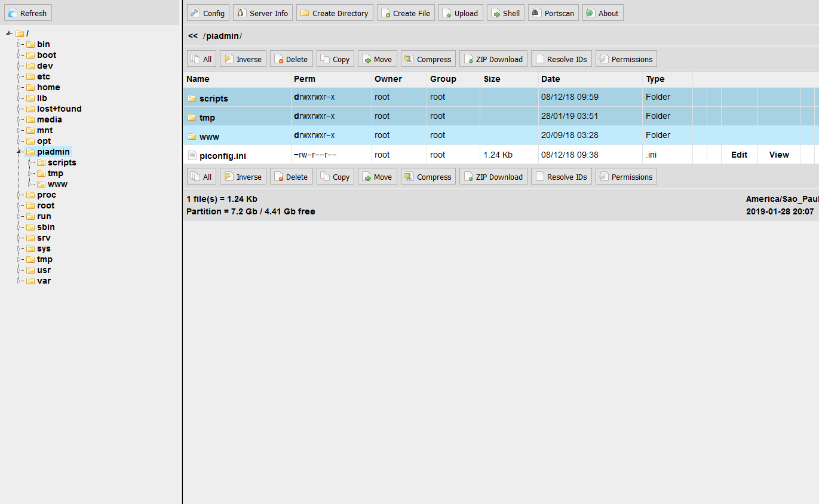
Task: Select usr in the directory tree
Action: point(44,270)
